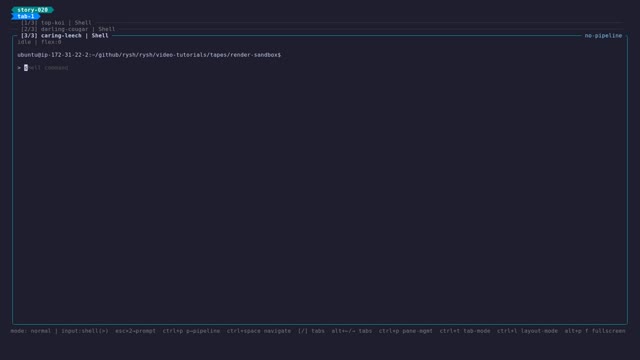Click the mode: normal status entry

coord(31,331)
